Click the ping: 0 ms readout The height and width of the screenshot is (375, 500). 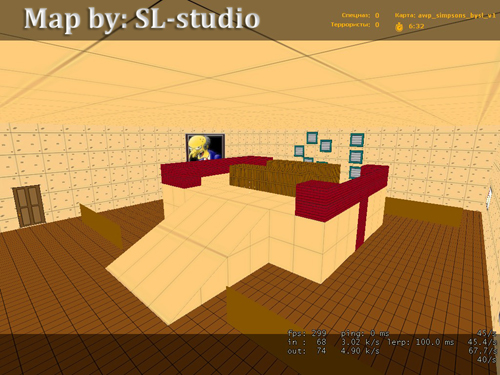(365, 333)
